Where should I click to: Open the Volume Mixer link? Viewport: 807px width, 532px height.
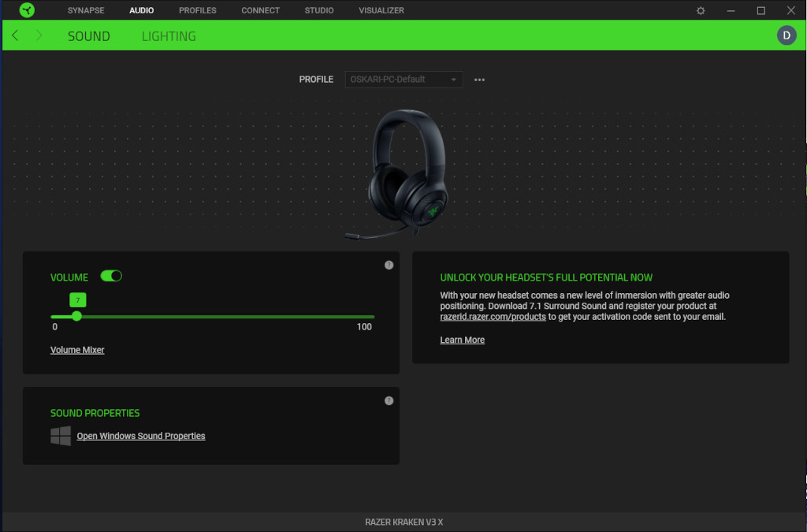point(77,350)
